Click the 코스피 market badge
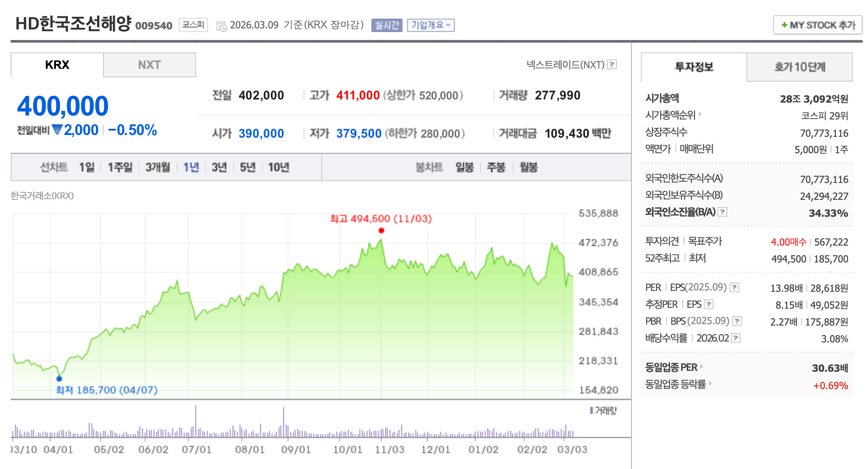Screen dimensions: 868x469 193,25
